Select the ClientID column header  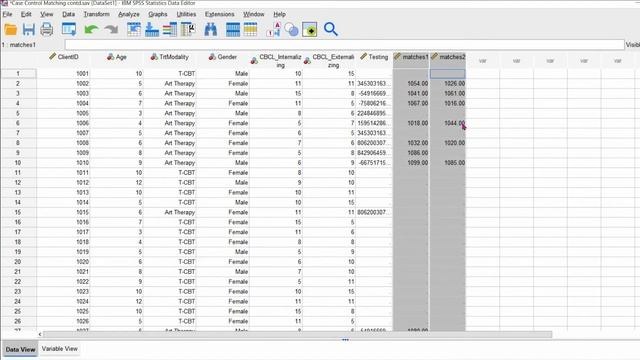[x=63, y=60]
